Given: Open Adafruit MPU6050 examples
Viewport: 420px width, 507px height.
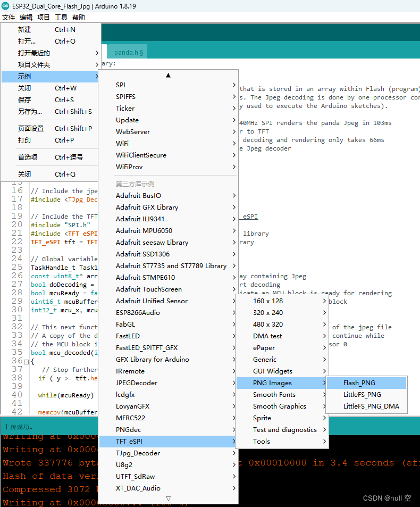Looking at the screenshot, I should click(169, 231).
